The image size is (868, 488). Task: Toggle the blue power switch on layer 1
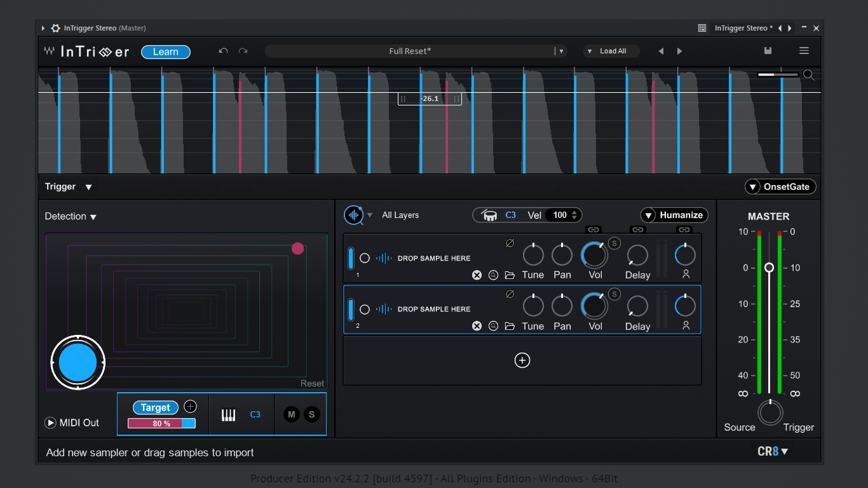click(351, 259)
